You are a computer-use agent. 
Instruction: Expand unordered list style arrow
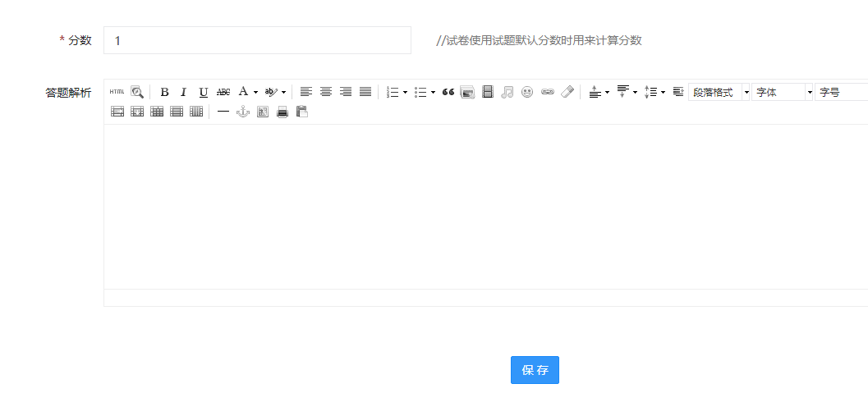[433, 93]
